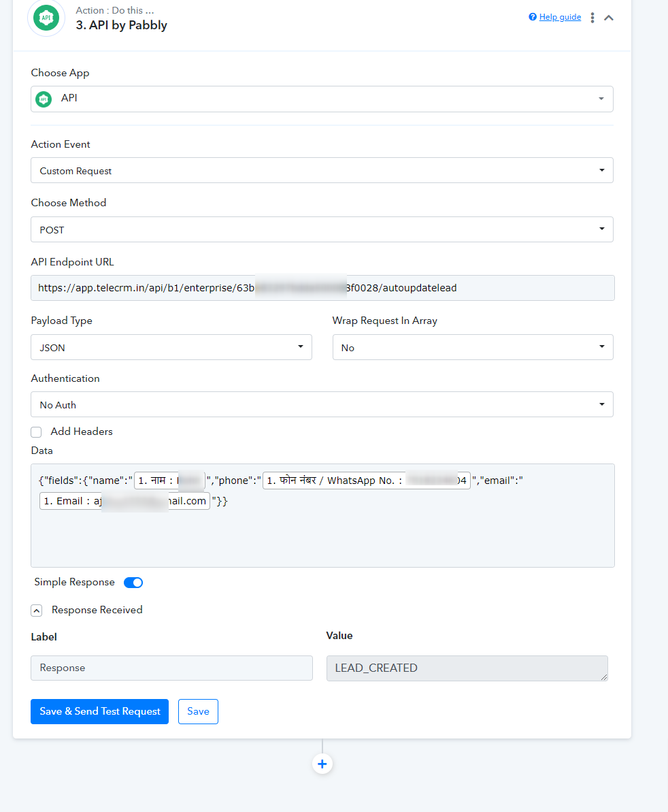This screenshot has width=668, height=812.
Task: Open the Authentication dropdown showing No Auth
Action: click(x=322, y=404)
